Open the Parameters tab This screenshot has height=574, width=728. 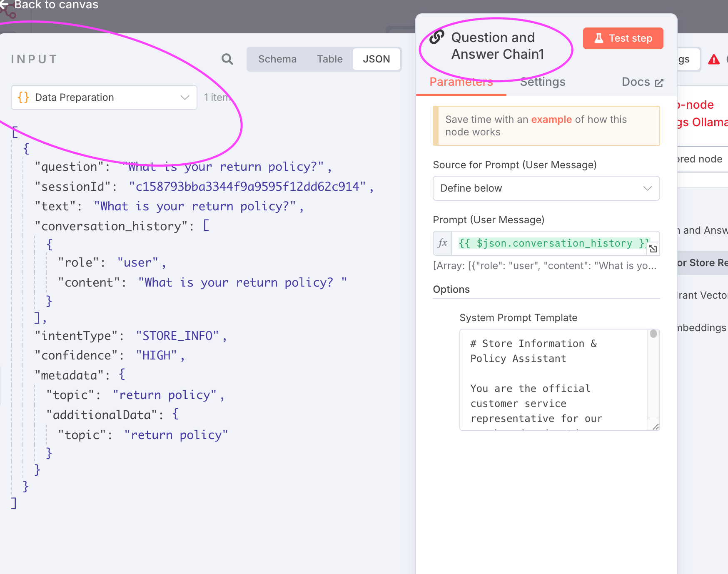(461, 82)
